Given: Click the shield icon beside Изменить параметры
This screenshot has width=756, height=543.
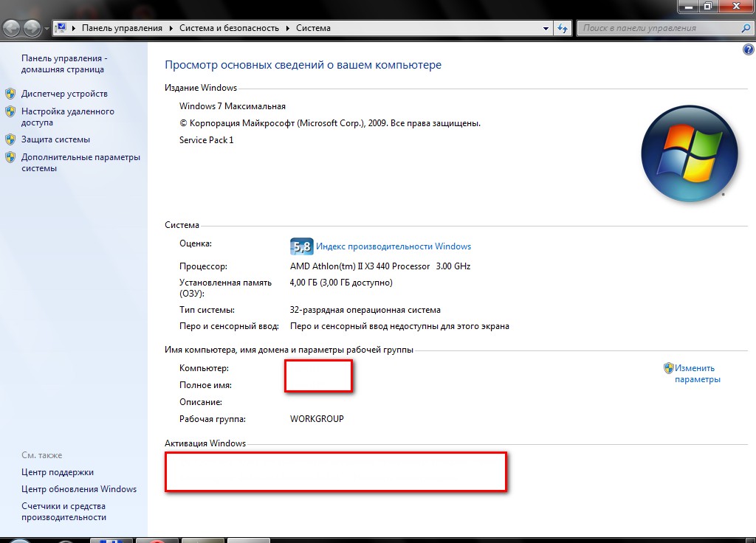Looking at the screenshot, I should pyautogui.click(x=668, y=368).
